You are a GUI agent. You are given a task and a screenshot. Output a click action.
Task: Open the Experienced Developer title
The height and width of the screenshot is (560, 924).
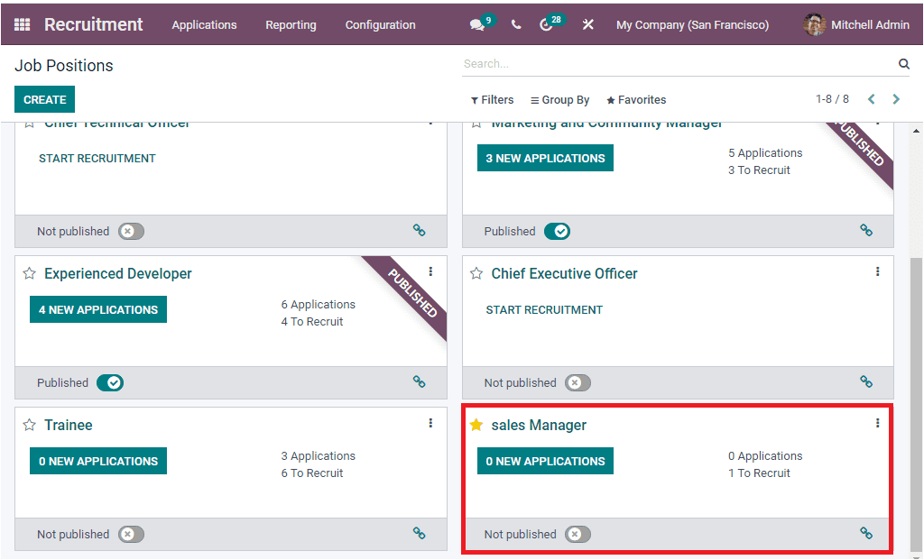(x=118, y=274)
